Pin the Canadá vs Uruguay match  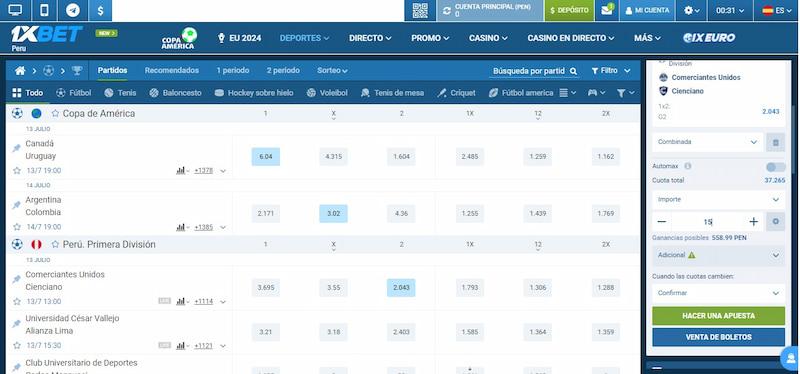(16, 148)
